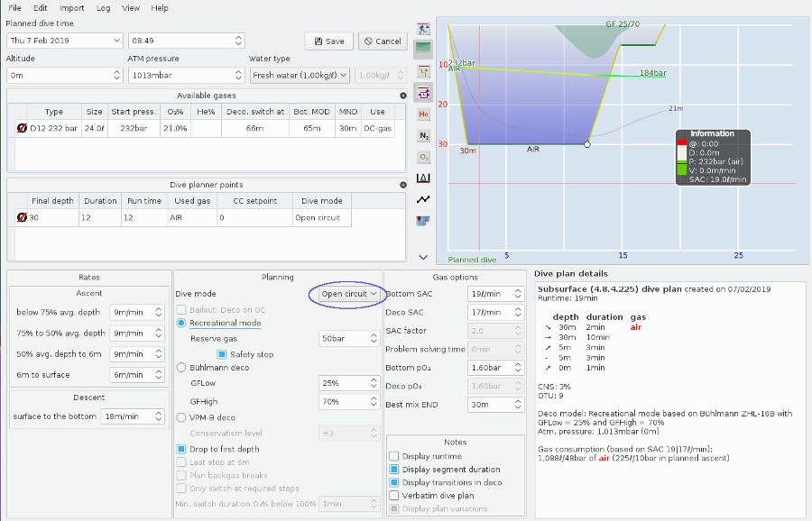Screen dimensions: 812x521
Task: Toggle the pN₂ partial pressure graph icon
Action: [422, 135]
